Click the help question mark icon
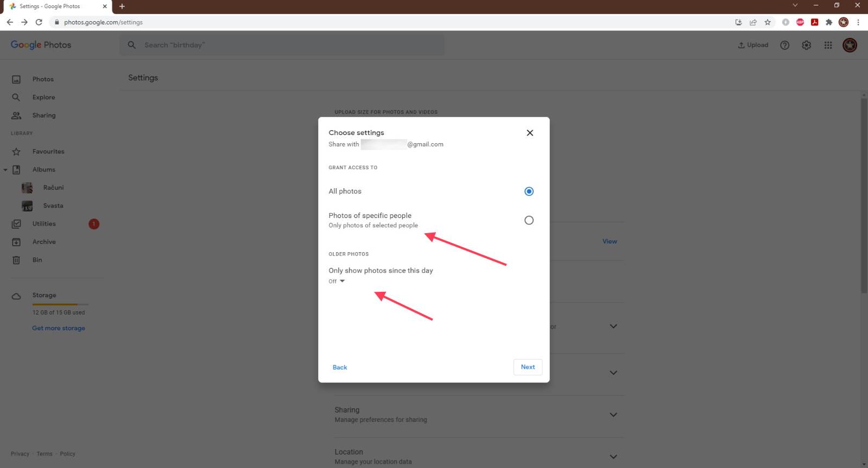 pos(784,45)
